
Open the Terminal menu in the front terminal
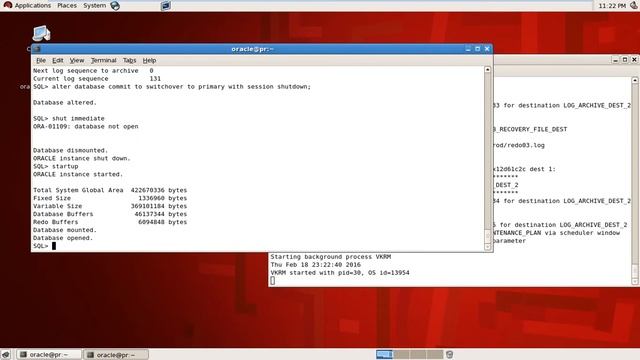click(x=103, y=60)
